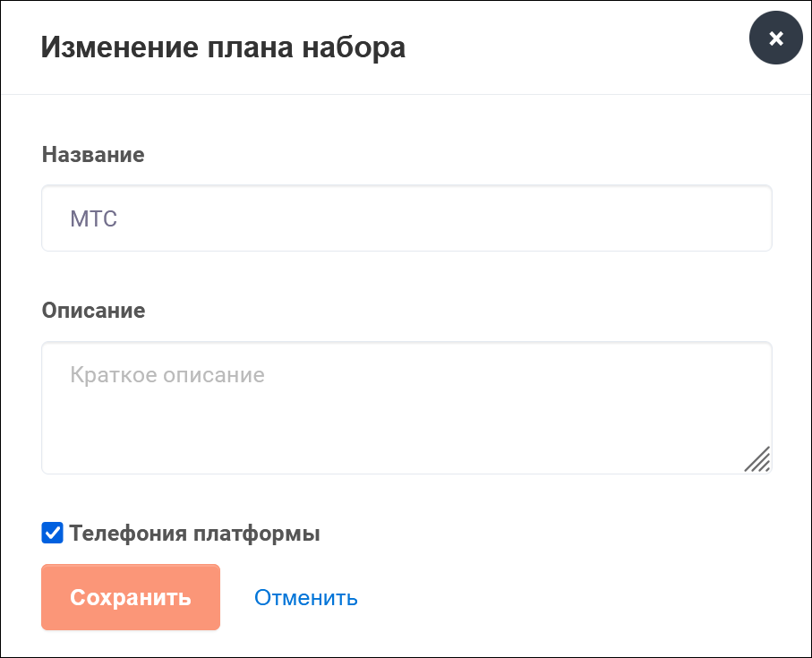Click the Название input field
812x658 pixels.
click(406, 218)
